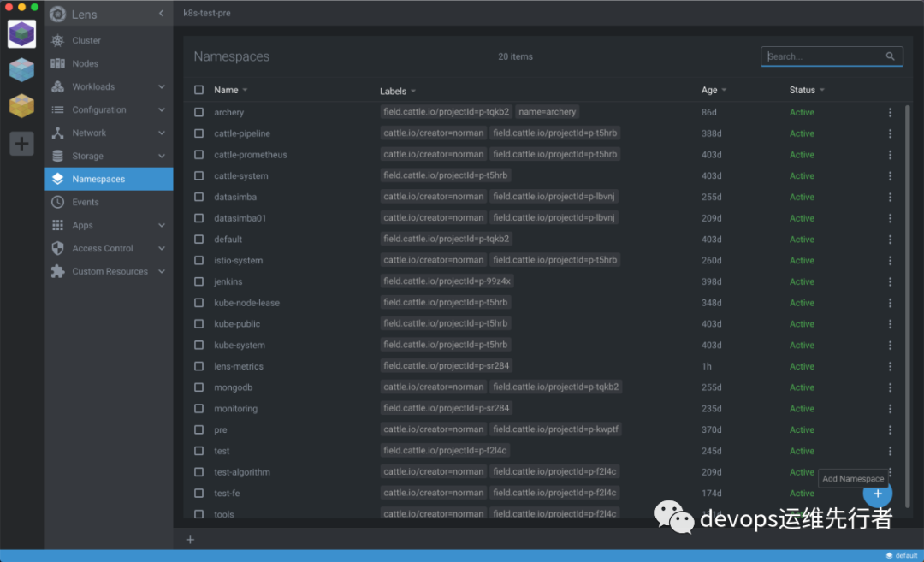Click the Custom Resources puzzle icon
The width and height of the screenshot is (924, 562).
coord(58,271)
